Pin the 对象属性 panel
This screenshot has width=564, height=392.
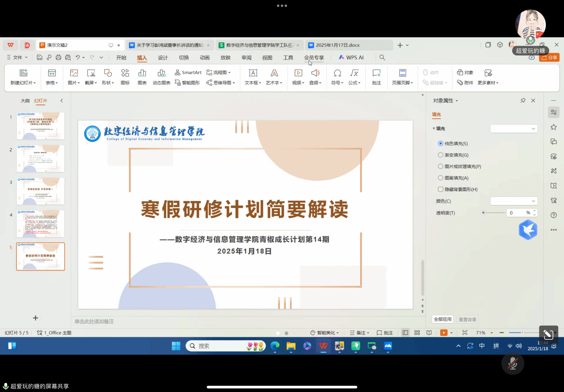pyautogui.click(x=523, y=101)
